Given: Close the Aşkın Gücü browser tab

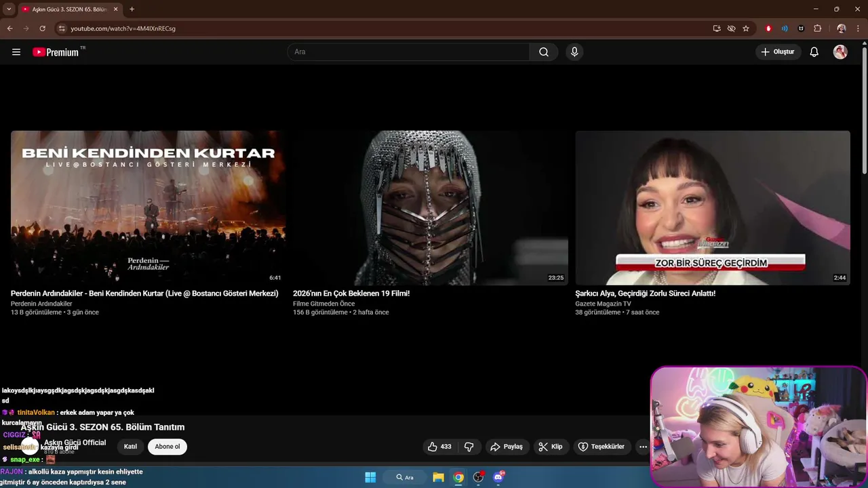Looking at the screenshot, I should (115, 9).
